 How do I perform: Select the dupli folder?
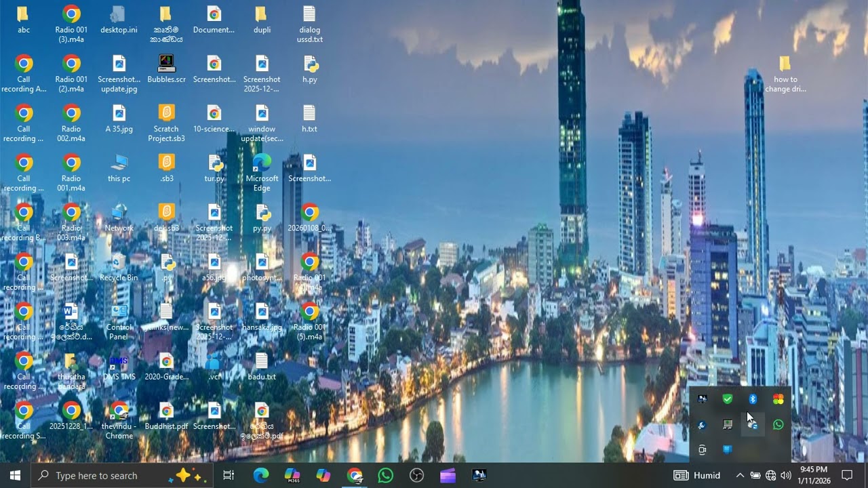pos(262,20)
